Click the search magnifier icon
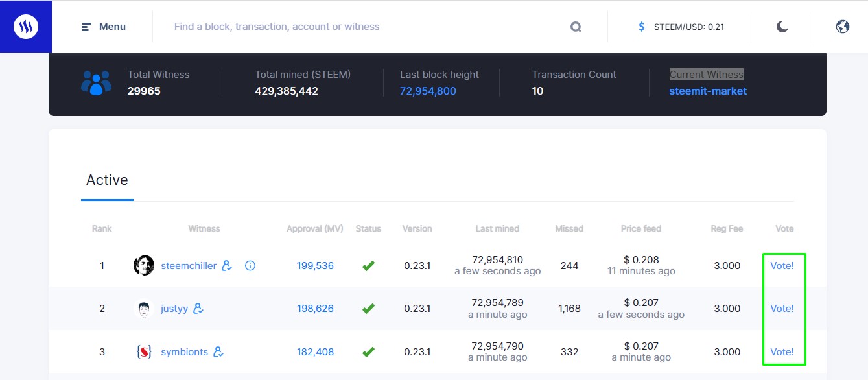Image resolution: width=868 pixels, height=380 pixels. point(576,27)
